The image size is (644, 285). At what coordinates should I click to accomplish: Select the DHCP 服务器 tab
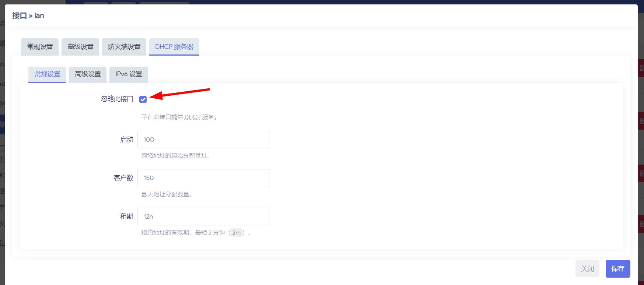coord(174,47)
